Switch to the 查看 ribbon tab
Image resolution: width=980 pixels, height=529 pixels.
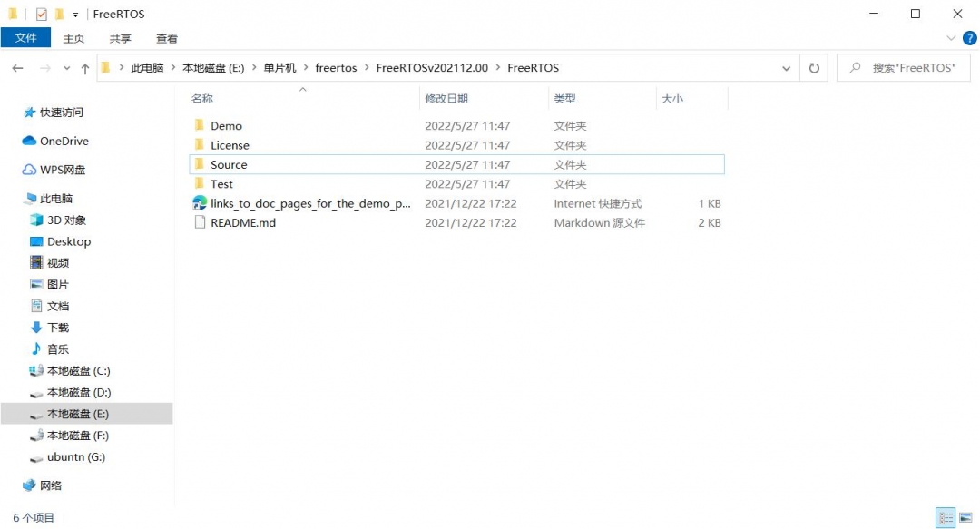pyautogui.click(x=166, y=38)
